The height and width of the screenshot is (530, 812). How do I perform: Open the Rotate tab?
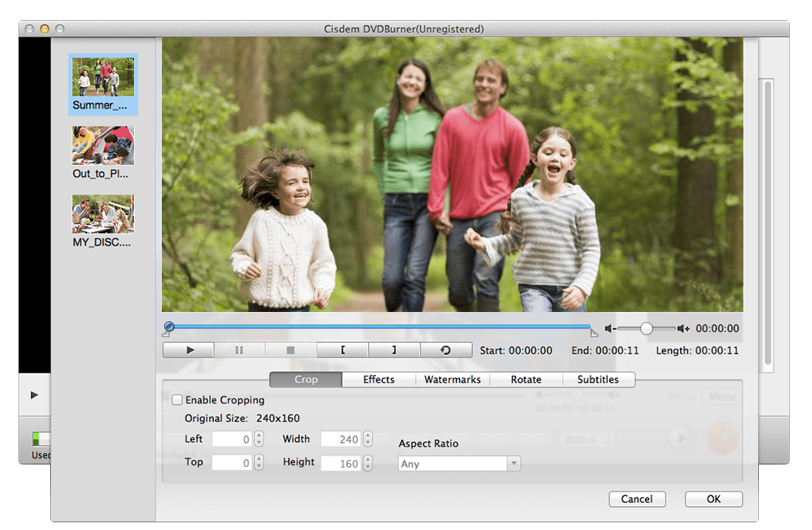coord(525,379)
